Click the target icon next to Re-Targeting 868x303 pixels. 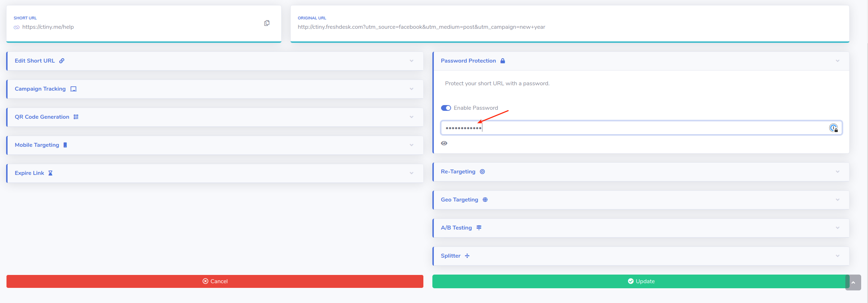click(482, 172)
